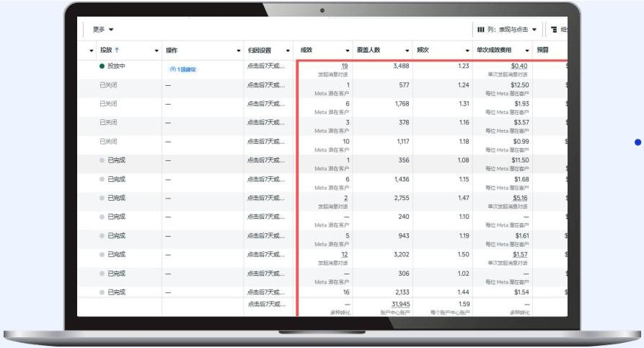The image size is (644, 348).
Task: Select the cost value $1.93
Action: pos(521,104)
